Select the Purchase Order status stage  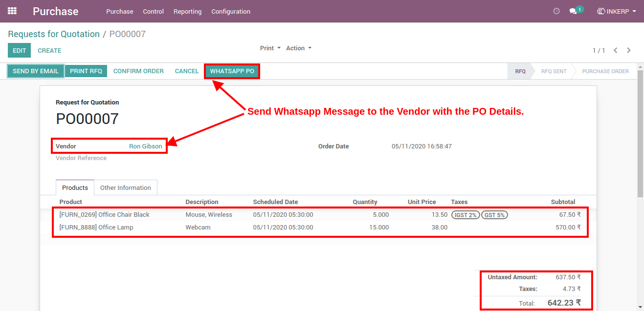[x=605, y=71]
